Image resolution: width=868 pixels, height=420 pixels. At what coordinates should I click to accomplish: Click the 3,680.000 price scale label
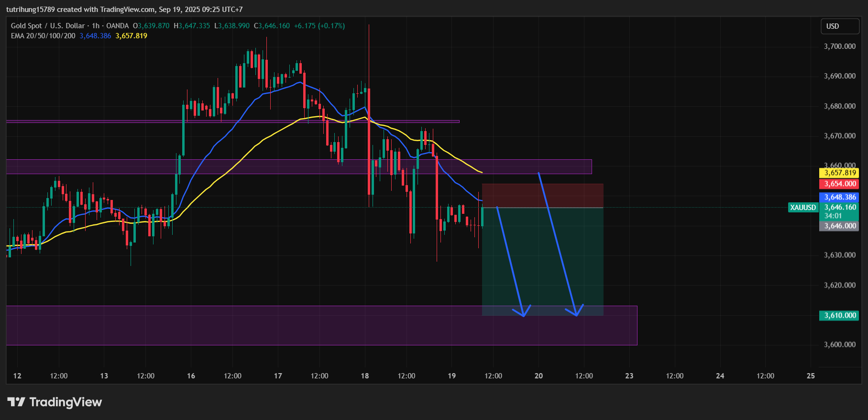coord(840,106)
